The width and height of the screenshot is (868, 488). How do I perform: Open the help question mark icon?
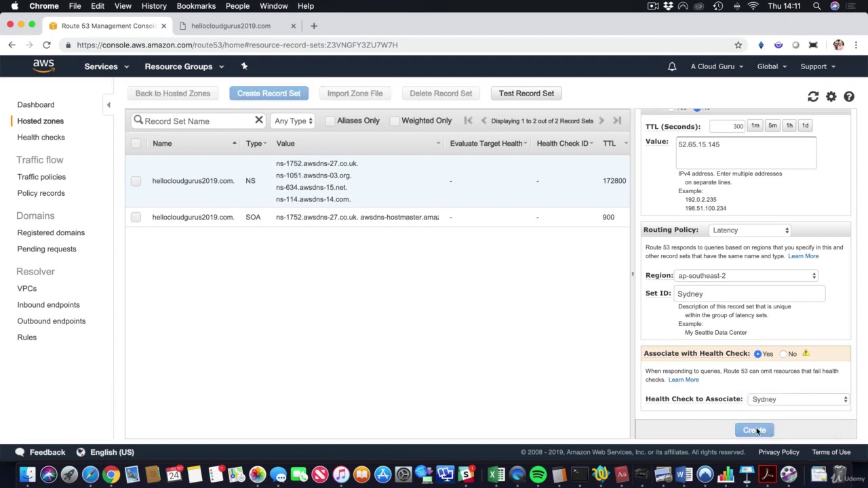click(x=849, y=97)
